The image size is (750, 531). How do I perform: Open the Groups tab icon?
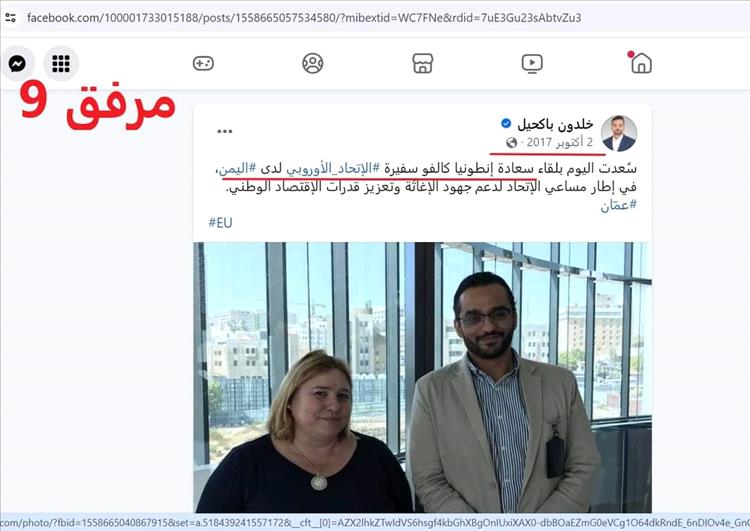pos(313,63)
